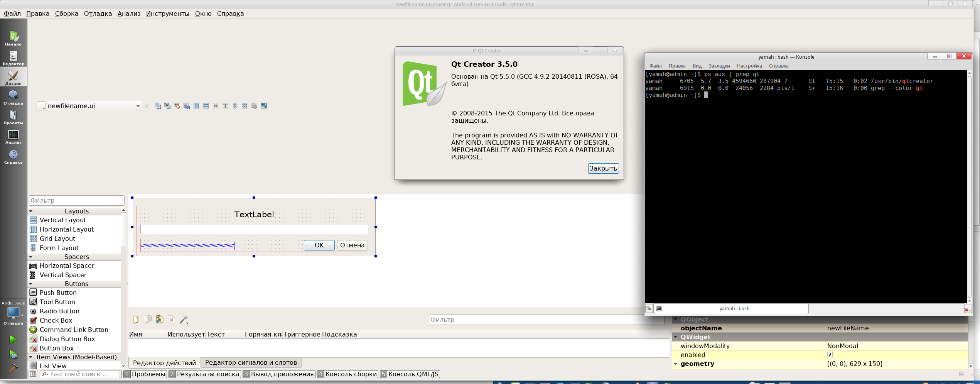The height and width of the screenshot is (384, 980).
Task: Click the Edit Tab Order toolbar icon
Action: [x=187, y=106]
